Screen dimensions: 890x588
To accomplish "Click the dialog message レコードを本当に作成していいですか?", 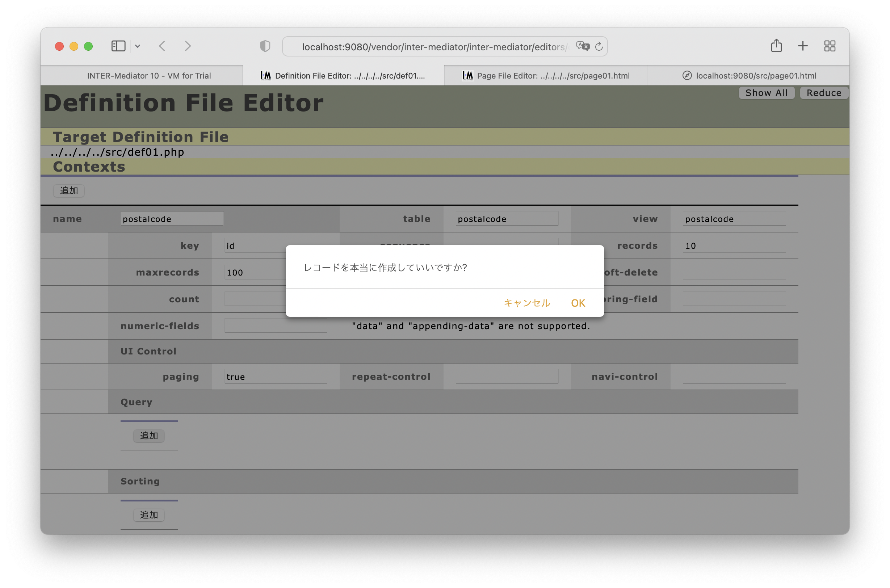I will coord(386,267).
